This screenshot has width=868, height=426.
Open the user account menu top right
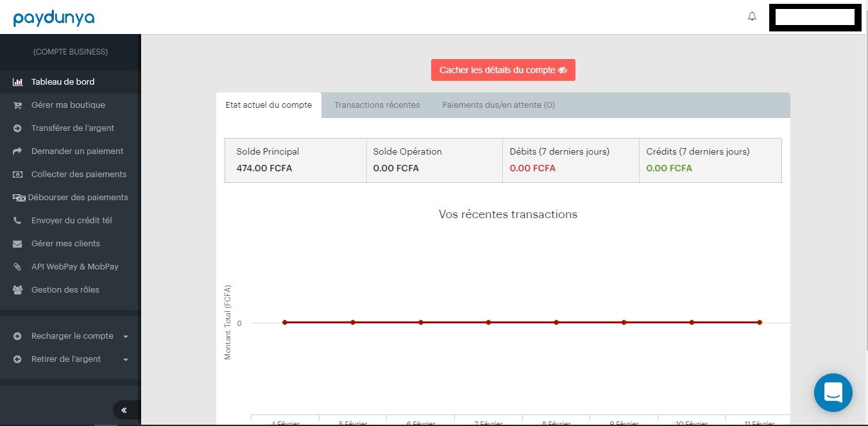(x=815, y=17)
